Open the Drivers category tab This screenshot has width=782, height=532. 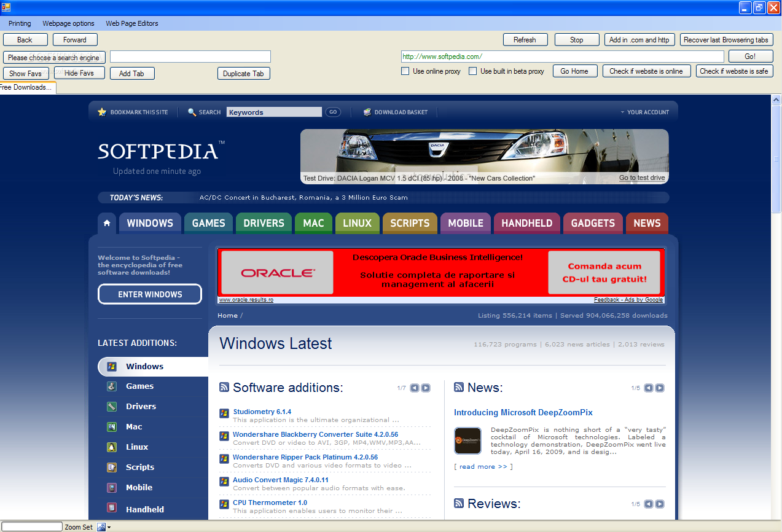pyautogui.click(x=264, y=224)
